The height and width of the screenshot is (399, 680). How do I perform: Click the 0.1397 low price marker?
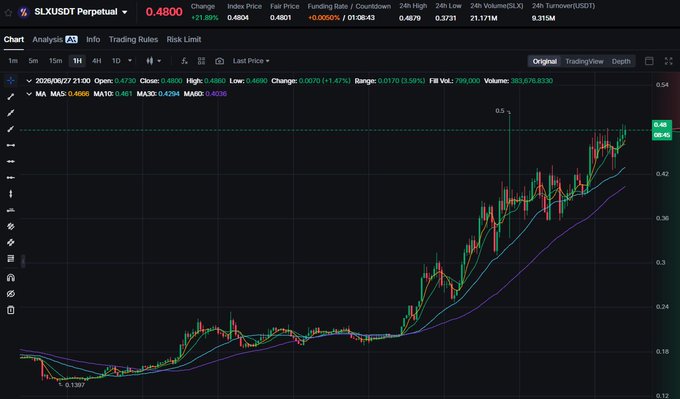pos(75,385)
